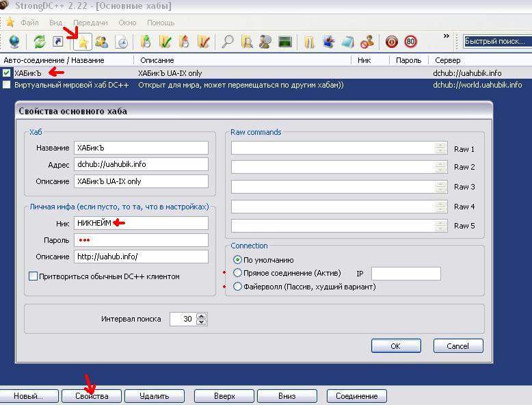This screenshot has height=405, width=532.
Task: Enable 'Притвориться обычным DC++ клиентом' checkbox
Action: 33,276
